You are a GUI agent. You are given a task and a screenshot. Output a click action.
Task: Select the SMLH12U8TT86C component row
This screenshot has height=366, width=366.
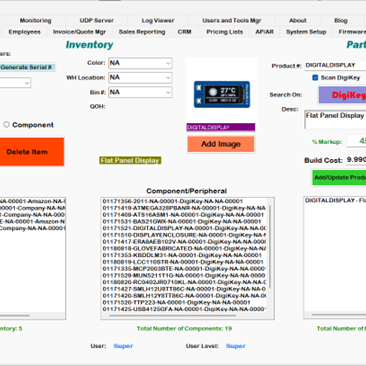(x=184, y=289)
